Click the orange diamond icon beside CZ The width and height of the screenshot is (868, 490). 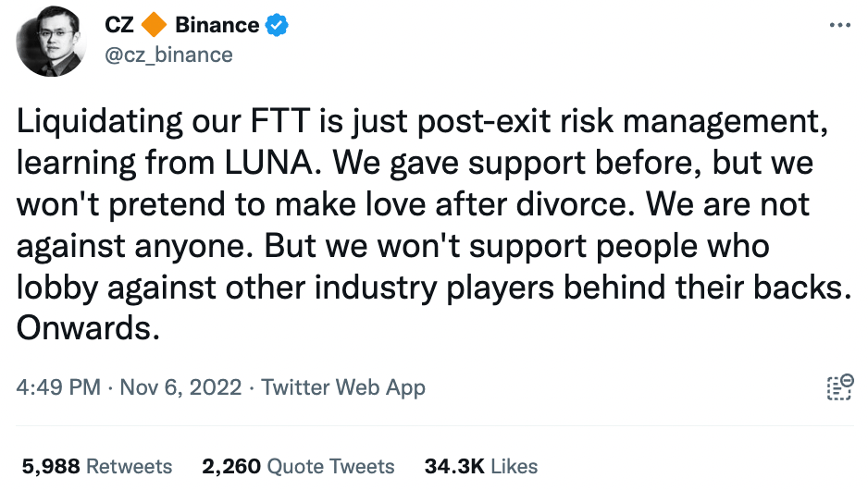(x=155, y=26)
